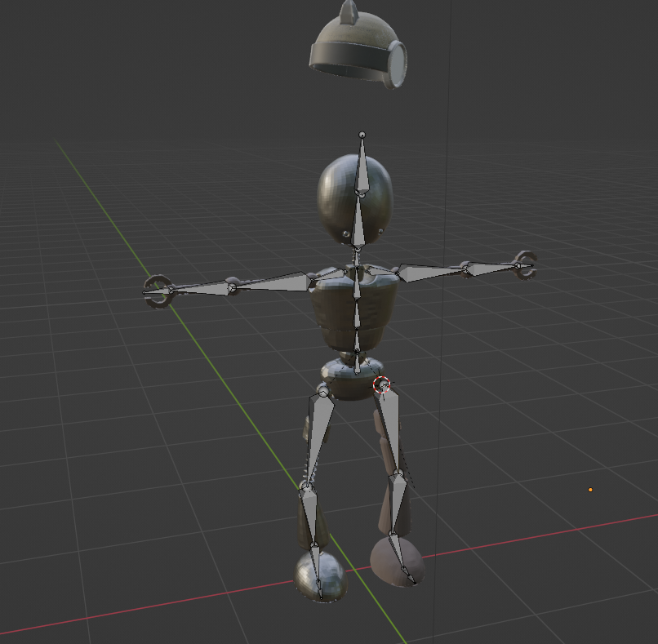Select the pelvis mesh below the torso
The image size is (658, 644).
(352, 380)
